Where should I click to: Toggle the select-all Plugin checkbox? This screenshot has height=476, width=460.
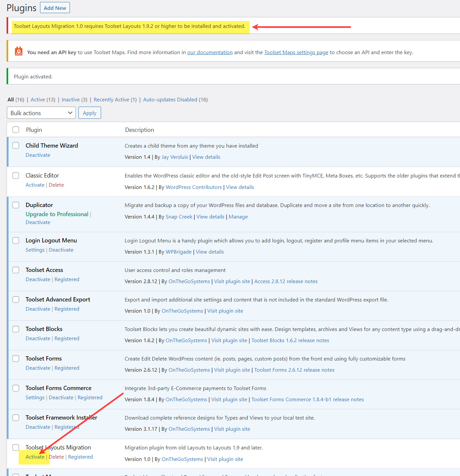pyautogui.click(x=16, y=130)
